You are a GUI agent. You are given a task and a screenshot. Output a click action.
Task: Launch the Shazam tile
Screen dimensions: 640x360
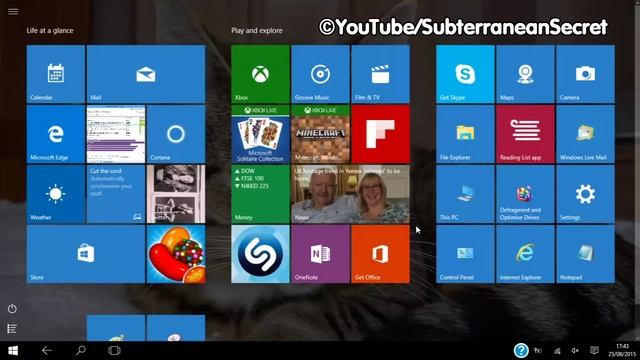[x=260, y=254]
